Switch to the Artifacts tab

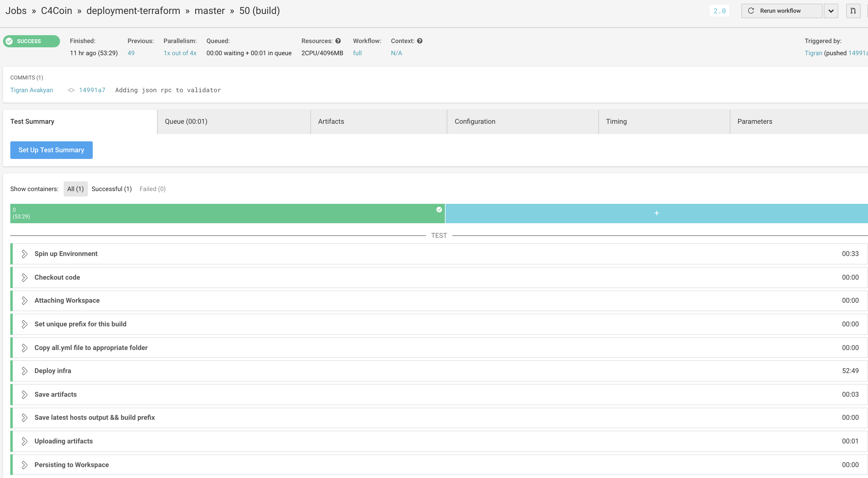[331, 121]
